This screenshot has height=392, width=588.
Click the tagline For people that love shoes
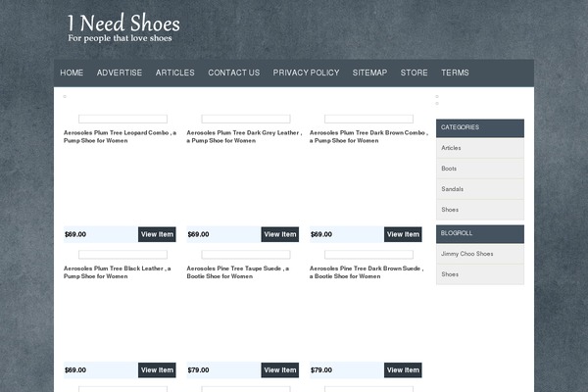click(120, 38)
